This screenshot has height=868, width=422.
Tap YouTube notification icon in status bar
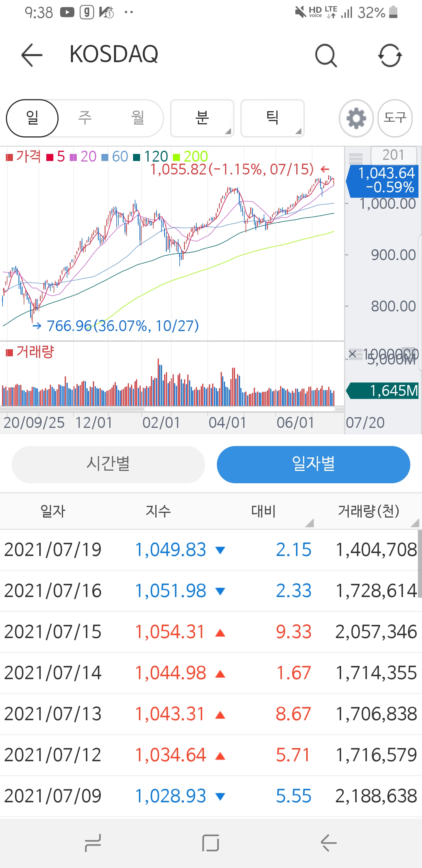coord(67,13)
